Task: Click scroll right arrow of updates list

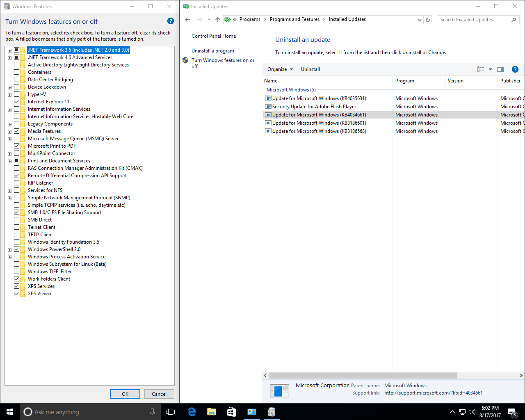Action: click(x=521, y=375)
